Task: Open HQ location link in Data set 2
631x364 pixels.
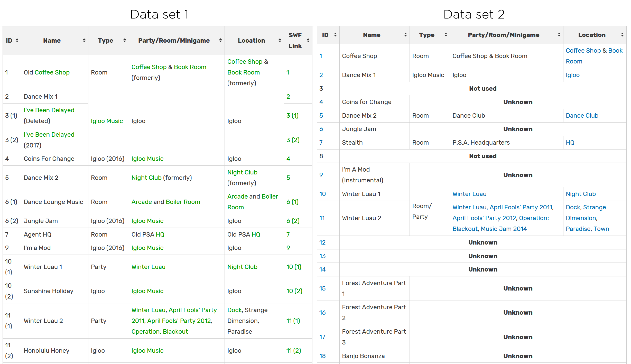Action: [570, 143]
